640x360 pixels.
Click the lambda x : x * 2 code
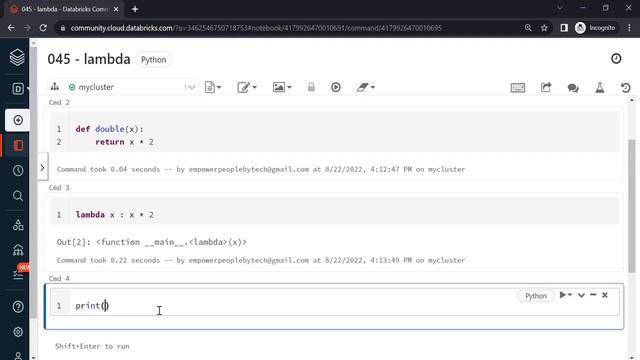click(115, 215)
